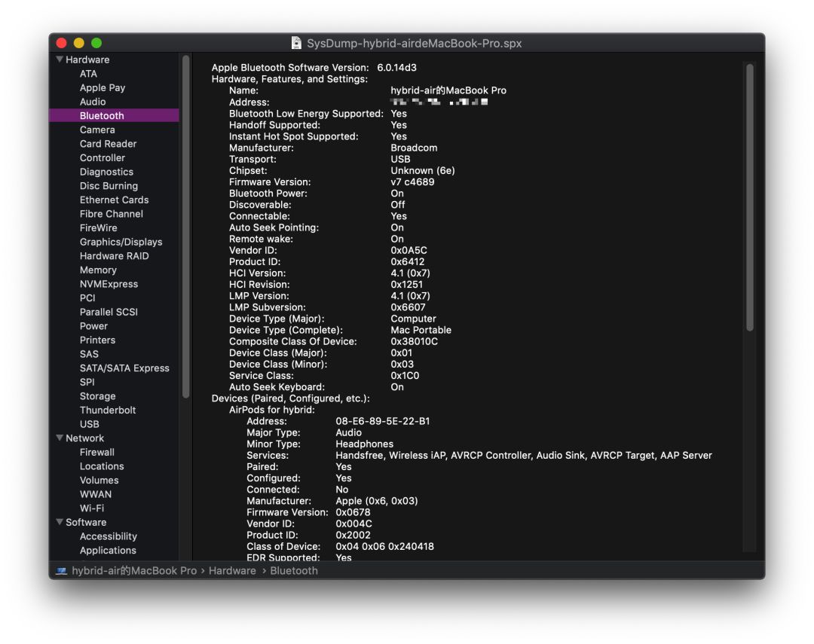
Task: Select SATA/SATA Express in sidebar
Action: (124, 368)
